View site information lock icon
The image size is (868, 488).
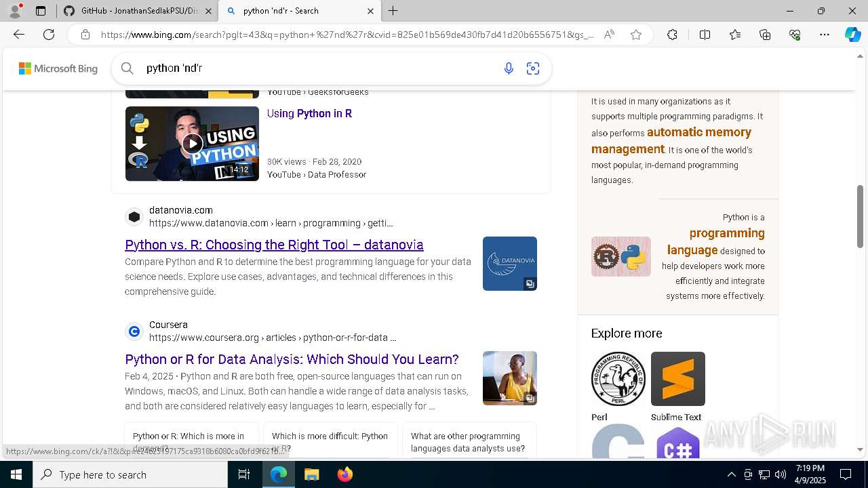tap(85, 35)
